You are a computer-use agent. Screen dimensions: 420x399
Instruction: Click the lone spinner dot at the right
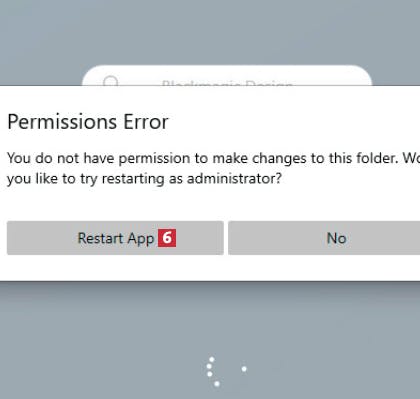tap(244, 369)
